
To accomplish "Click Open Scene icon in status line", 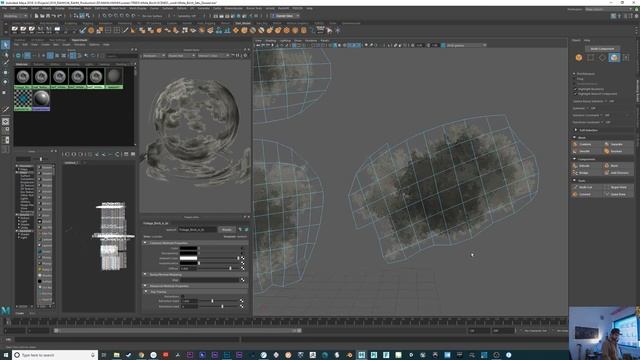I will tap(42, 16).
